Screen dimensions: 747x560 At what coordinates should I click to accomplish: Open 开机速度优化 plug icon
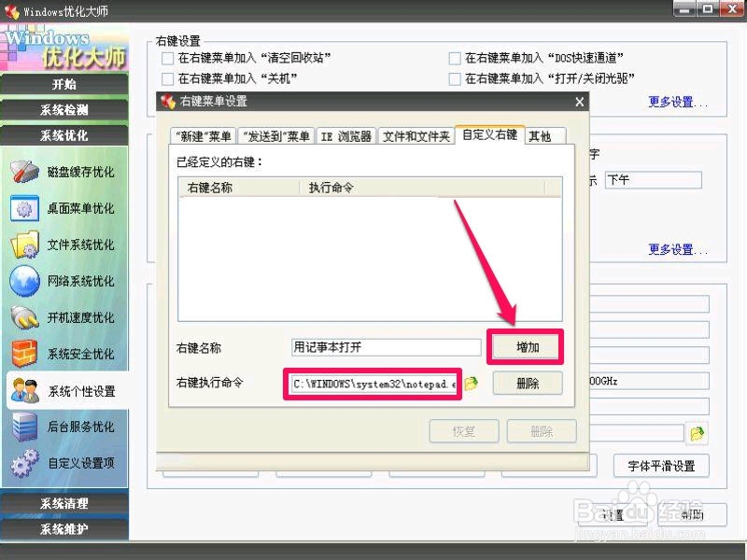pos(25,317)
